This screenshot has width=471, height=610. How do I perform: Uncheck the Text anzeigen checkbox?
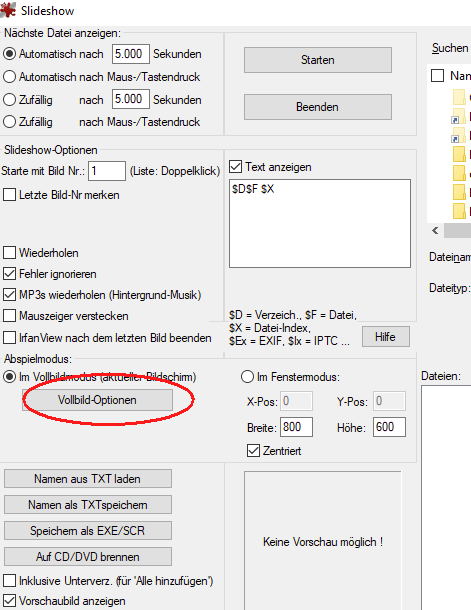(x=236, y=167)
